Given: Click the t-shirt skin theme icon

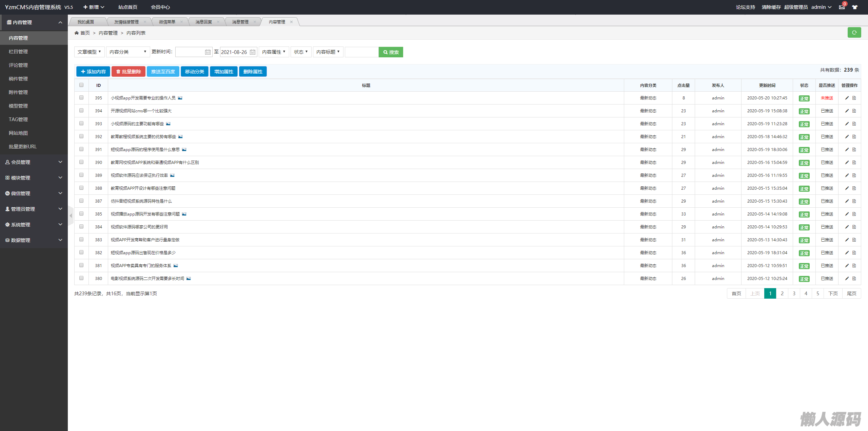Looking at the screenshot, I should point(855,7).
